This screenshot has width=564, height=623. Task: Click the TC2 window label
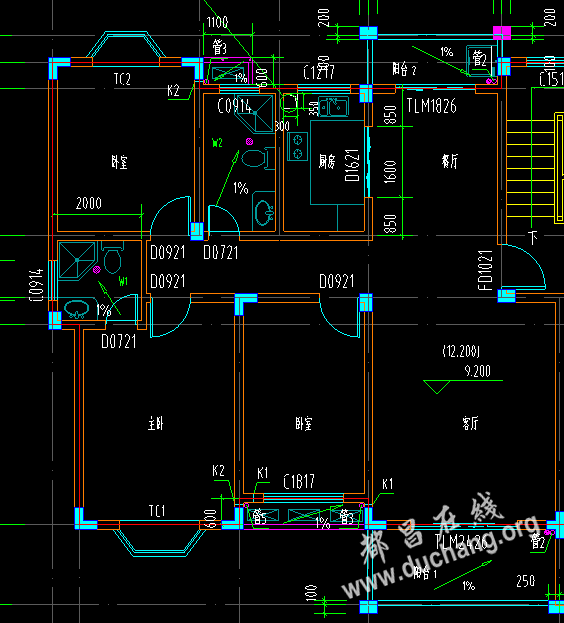[x=122, y=79]
